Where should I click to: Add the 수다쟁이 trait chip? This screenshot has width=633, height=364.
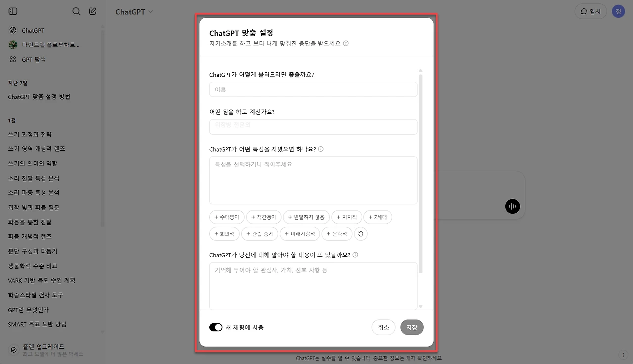coord(226,217)
